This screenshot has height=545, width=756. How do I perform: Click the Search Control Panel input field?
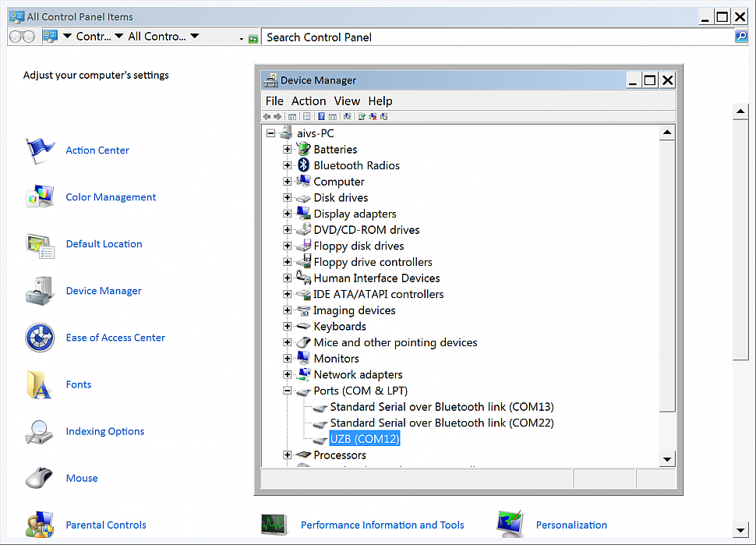497,37
